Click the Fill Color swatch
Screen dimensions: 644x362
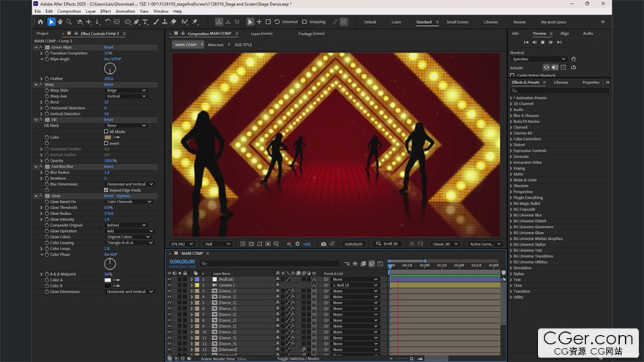108,137
